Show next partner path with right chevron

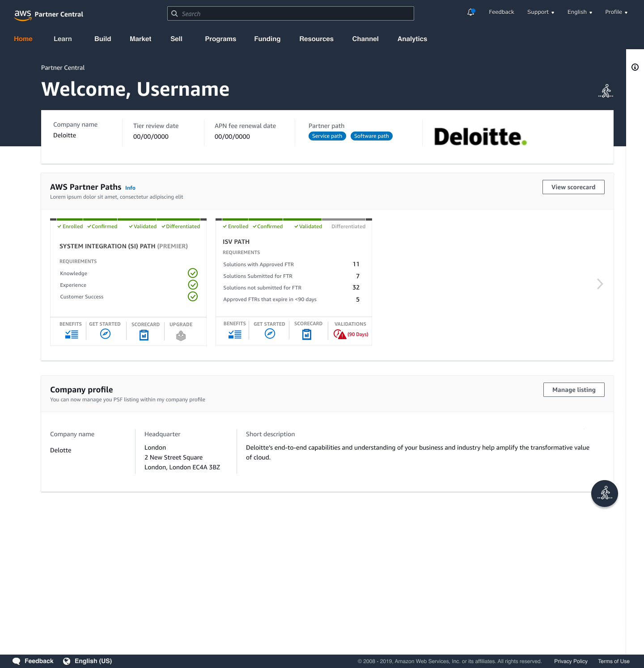[x=600, y=284]
